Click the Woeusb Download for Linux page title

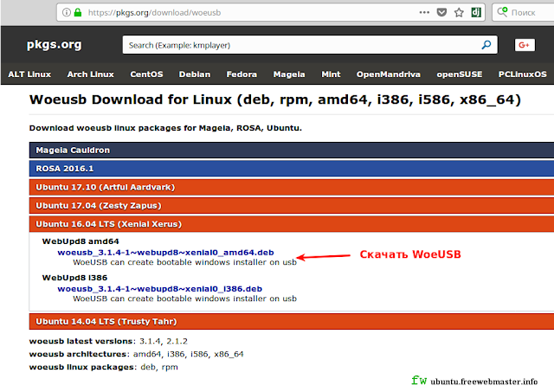coord(275,100)
